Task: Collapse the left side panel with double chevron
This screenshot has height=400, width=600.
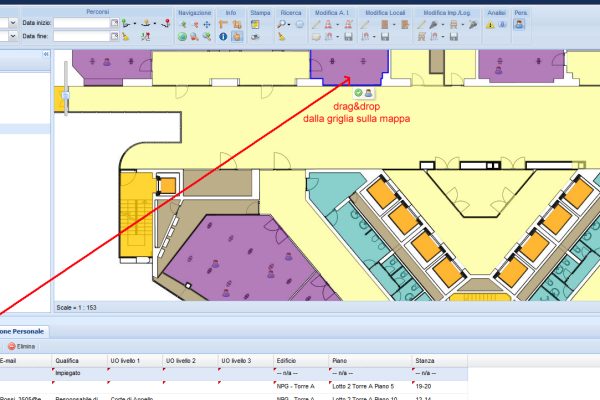Action: pos(46,54)
